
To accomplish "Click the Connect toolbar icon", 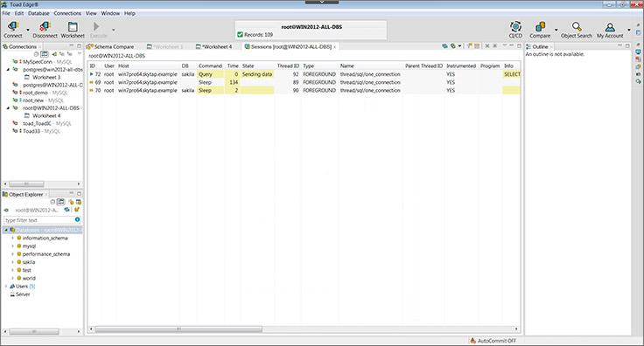I will [x=13, y=27].
